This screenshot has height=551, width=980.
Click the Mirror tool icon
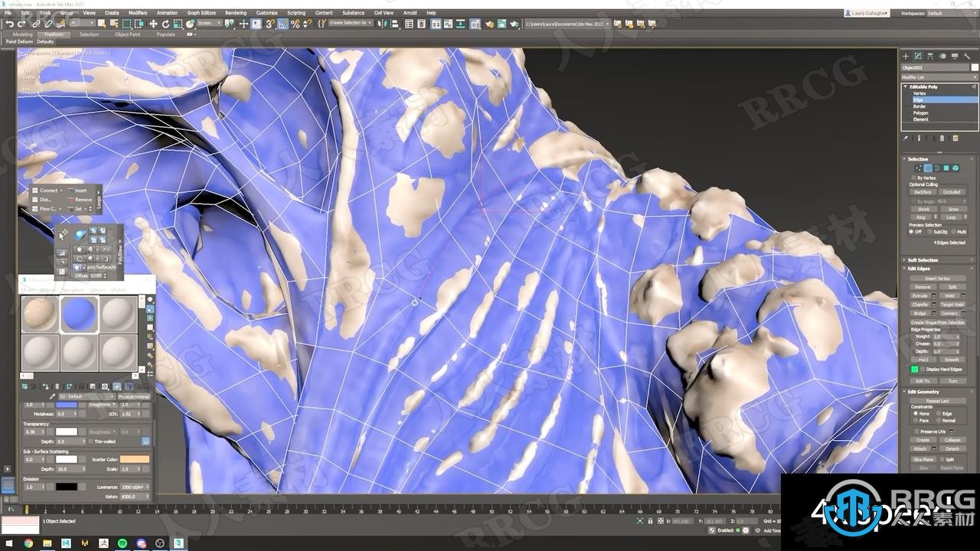pyautogui.click(x=381, y=24)
